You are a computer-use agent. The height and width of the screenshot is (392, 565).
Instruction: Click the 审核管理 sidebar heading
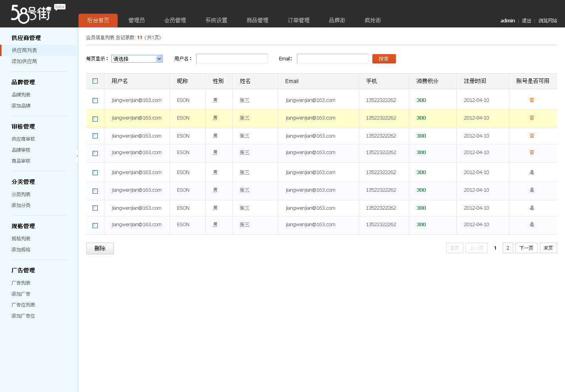(24, 127)
